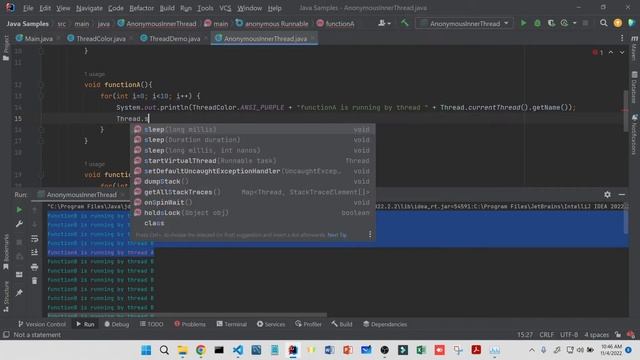
Task: Choose holdsLock(Object obj) suggestion
Action: coord(252,213)
